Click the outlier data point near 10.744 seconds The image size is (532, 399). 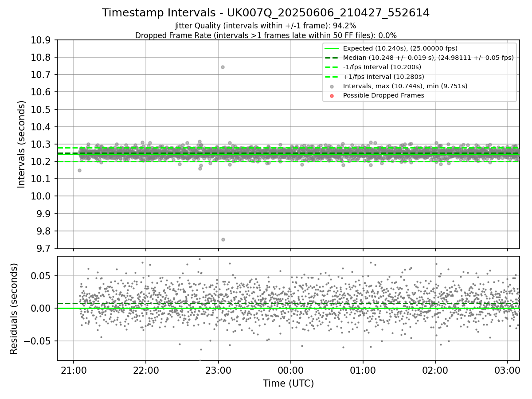pyautogui.click(x=223, y=67)
